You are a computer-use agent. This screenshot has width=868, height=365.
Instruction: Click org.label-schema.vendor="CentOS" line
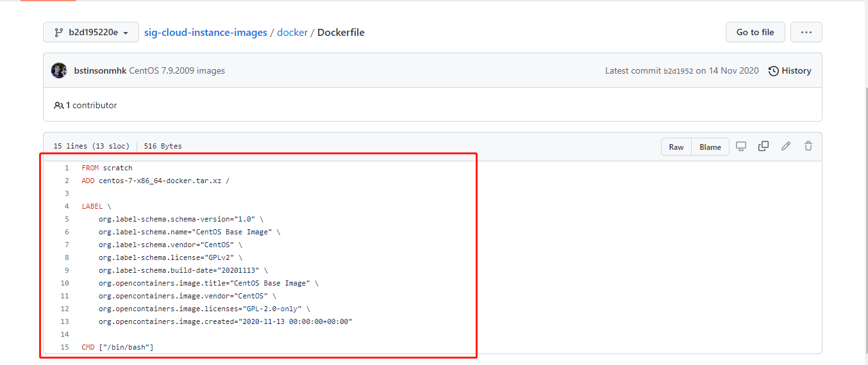[171, 245]
